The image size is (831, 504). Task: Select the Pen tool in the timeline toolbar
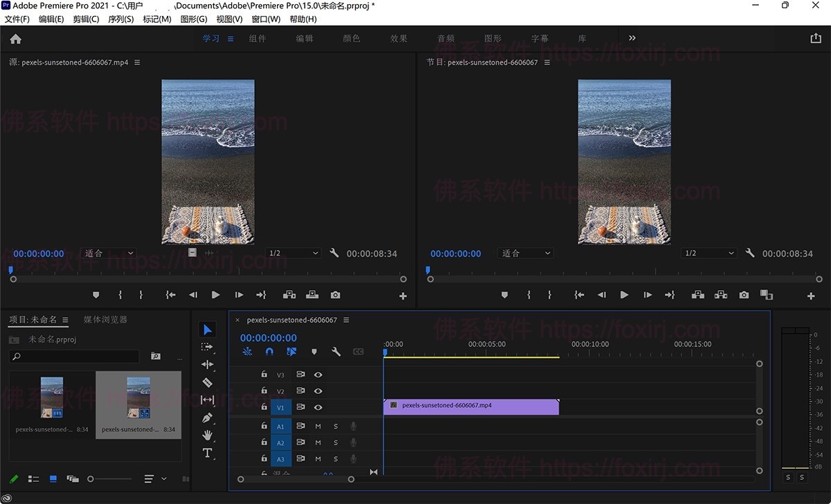(207, 417)
